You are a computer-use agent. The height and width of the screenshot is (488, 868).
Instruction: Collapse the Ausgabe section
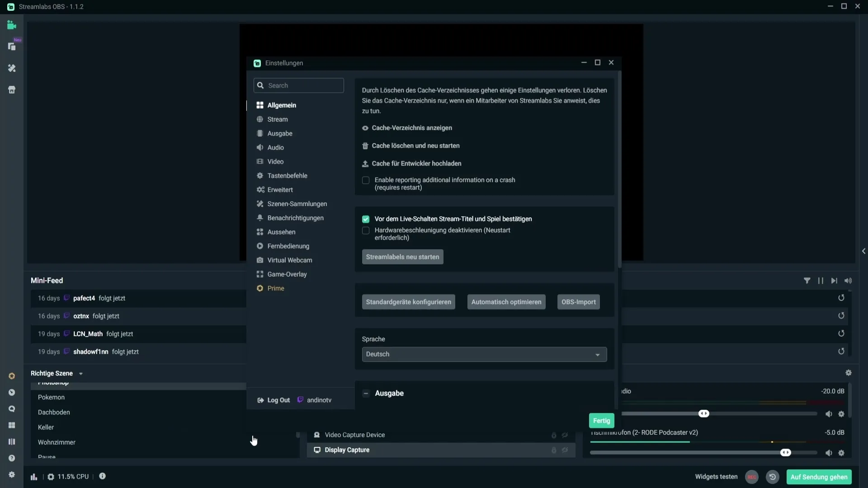coord(366,393)
